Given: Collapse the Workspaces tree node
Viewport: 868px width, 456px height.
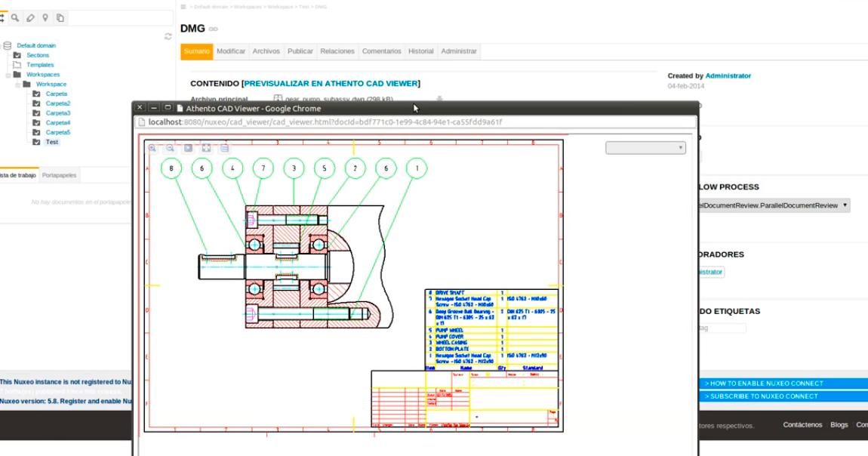Looking at the screenshot, I should point(8,75).
